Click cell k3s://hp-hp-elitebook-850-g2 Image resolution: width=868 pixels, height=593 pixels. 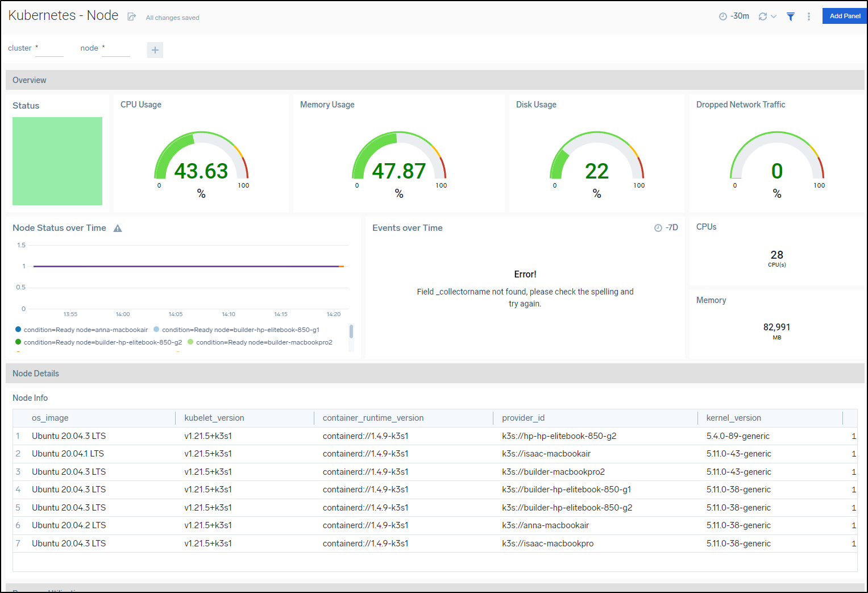click(559, 436)
